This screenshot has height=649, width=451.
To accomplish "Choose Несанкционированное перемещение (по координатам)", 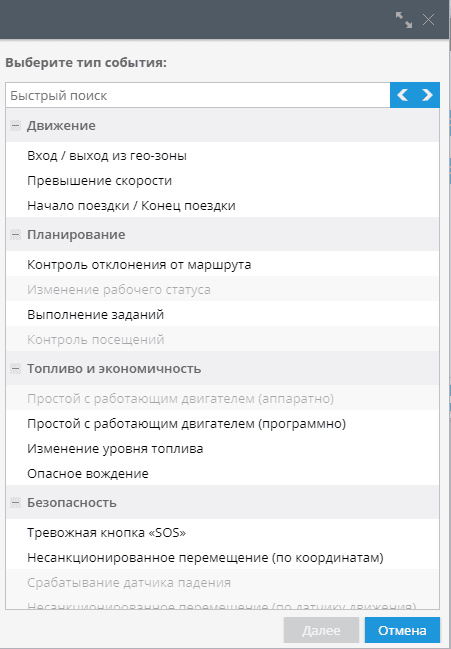I will 222,558.
